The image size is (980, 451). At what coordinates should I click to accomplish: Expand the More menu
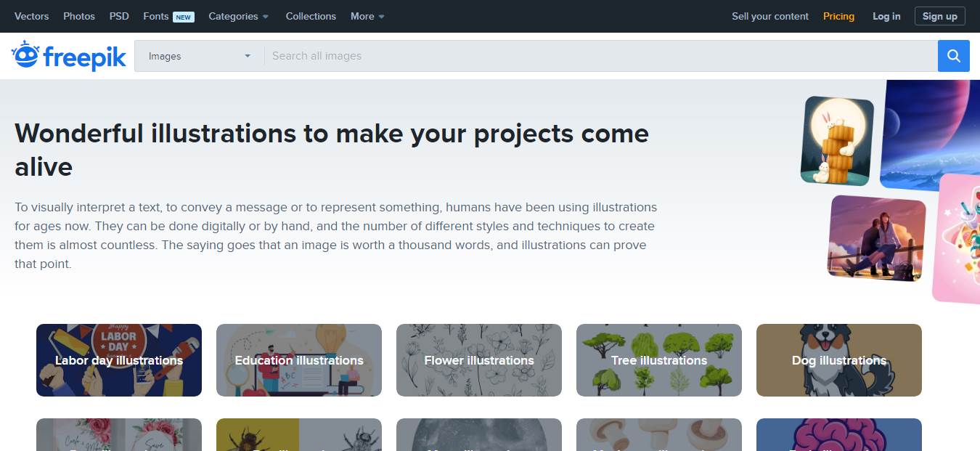point(367,16)
